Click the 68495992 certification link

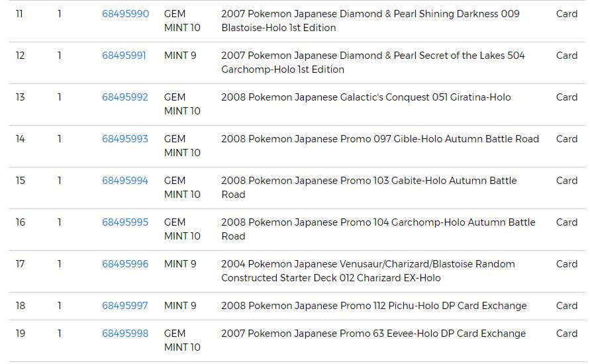click(125, 97)
